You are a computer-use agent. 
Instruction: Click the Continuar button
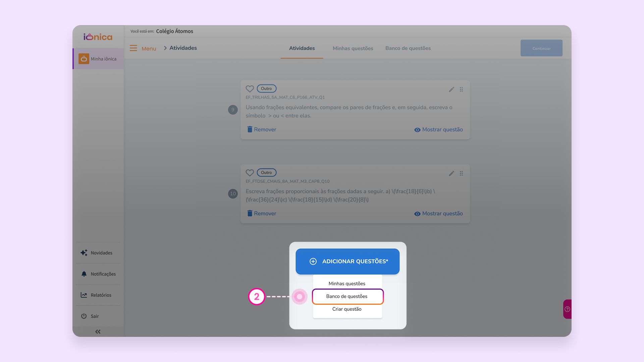pyautogui.click(x=541, y=48)
